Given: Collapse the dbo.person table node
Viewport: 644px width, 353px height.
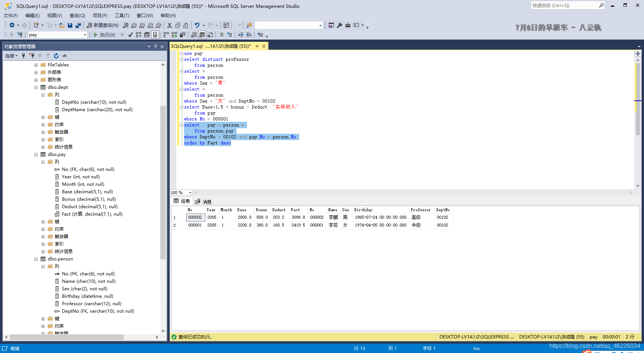Looking at the screenshot, I should coord(36,259).
